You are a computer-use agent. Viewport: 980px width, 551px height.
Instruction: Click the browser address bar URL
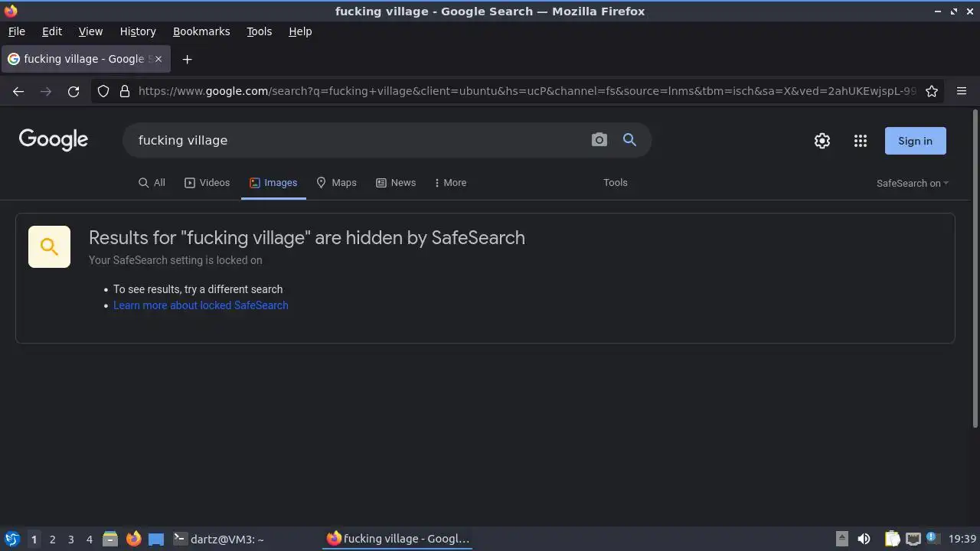(x=527, y=91)
